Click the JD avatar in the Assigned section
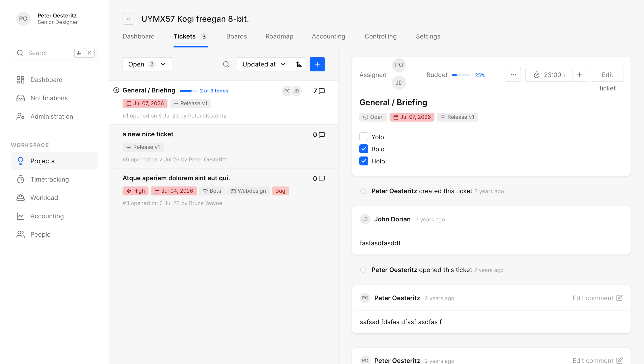Image resolution: width=644 pixels, height=364 pixels. (x=399, y=83)
